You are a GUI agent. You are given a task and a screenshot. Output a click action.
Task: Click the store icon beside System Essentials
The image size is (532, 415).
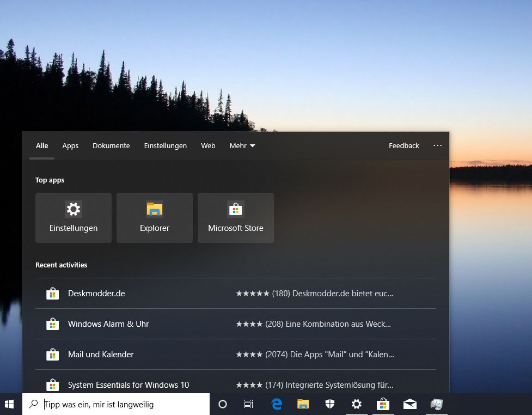click(53, 385)
